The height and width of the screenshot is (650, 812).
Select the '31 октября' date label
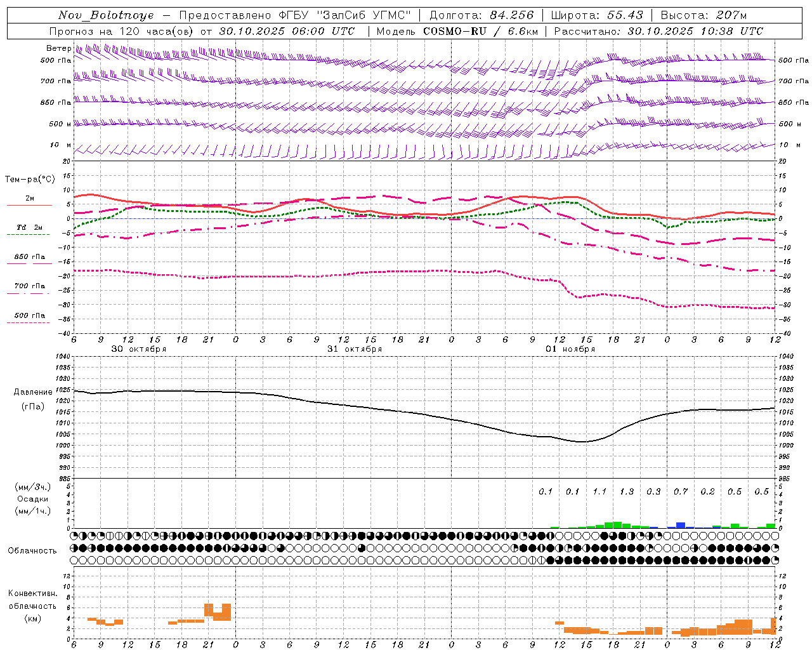coord(355,349)
